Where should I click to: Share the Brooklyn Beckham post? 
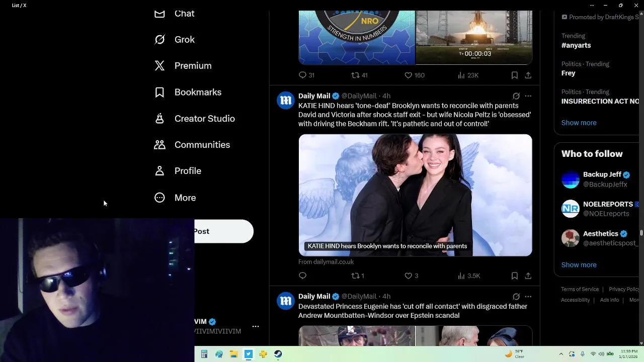click(x=528, y=276)
